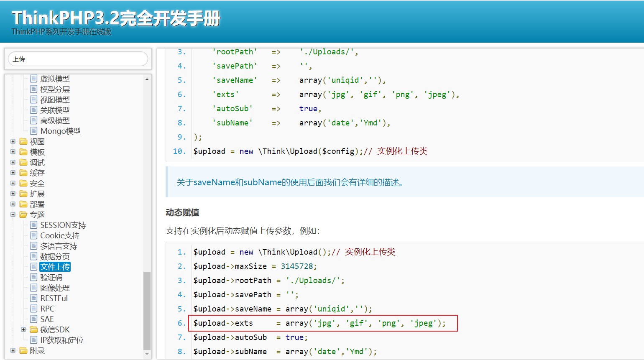Viewport: 644px width, 360px height.
Task: Click the sidebar scroll-up arrow
Action: point(147,79)
